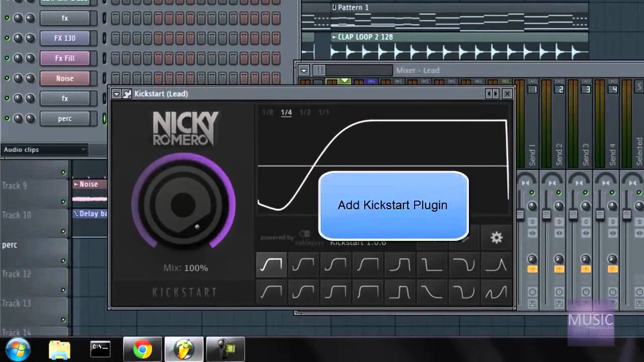Click the purple Kickstart Mix knob
The height and width of the screenshot is (362, 644).
[184, 204]
